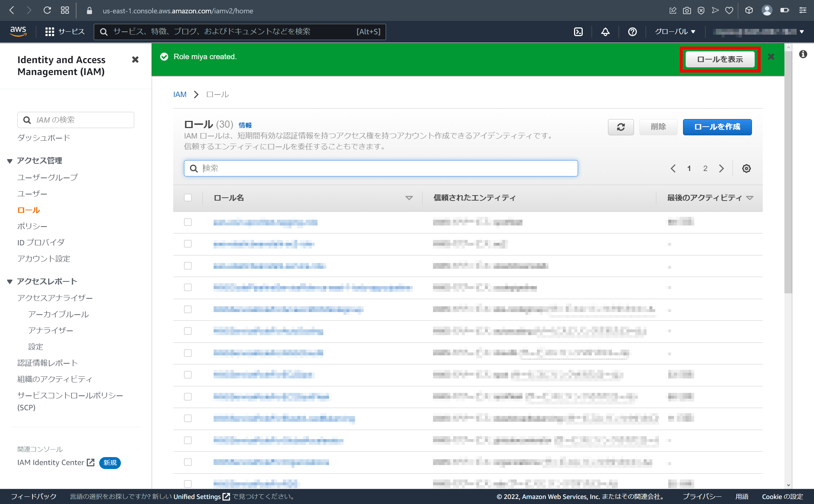Open アクセスアナライザー in sidebar
The image size is (814, 504).
[55, 298]
